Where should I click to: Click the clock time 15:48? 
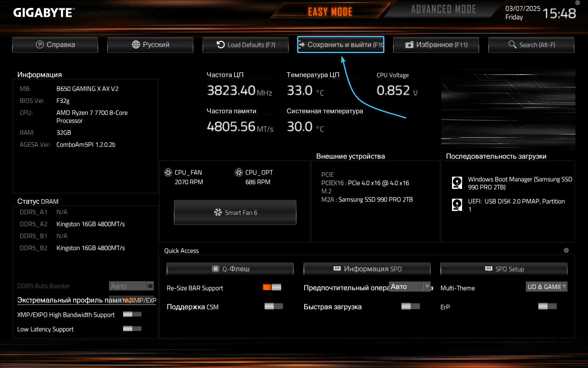coord(559,13)
